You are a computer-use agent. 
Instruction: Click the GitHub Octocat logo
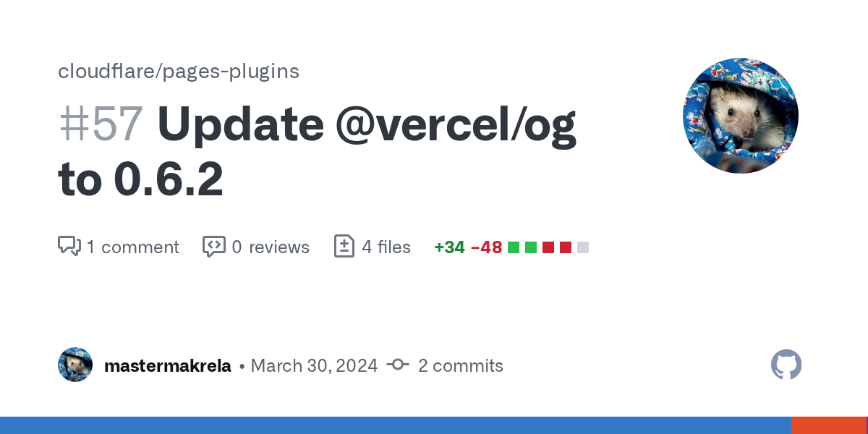click(786, 365)
